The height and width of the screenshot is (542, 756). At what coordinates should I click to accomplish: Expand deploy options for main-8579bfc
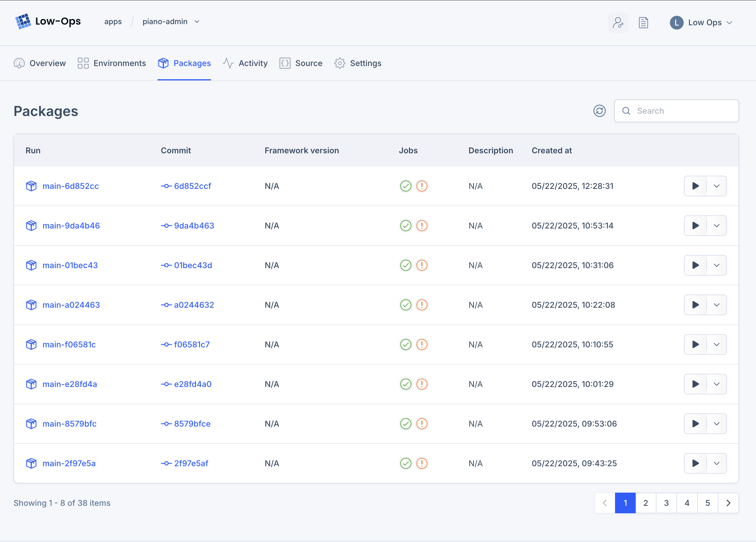[x=717, y=424]
